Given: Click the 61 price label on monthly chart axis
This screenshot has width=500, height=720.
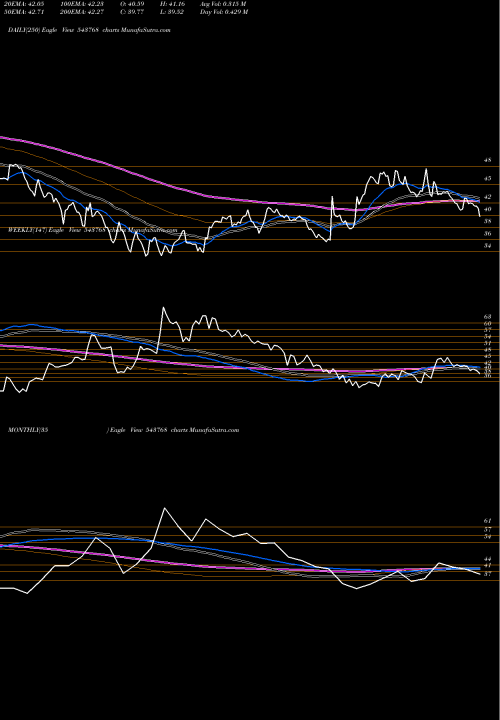Looking at the screenshot, I should [487, 521].
